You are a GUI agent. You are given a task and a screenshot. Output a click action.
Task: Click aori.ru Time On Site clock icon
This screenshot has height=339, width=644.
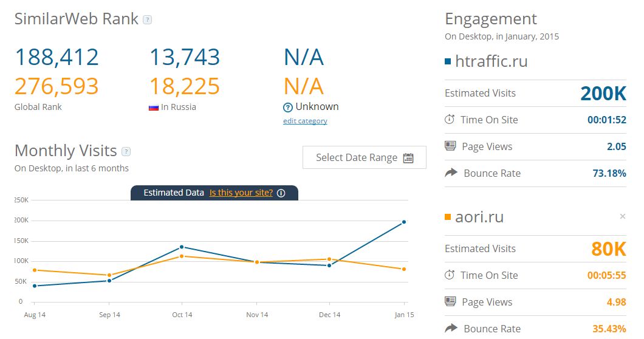pos(450,275)
